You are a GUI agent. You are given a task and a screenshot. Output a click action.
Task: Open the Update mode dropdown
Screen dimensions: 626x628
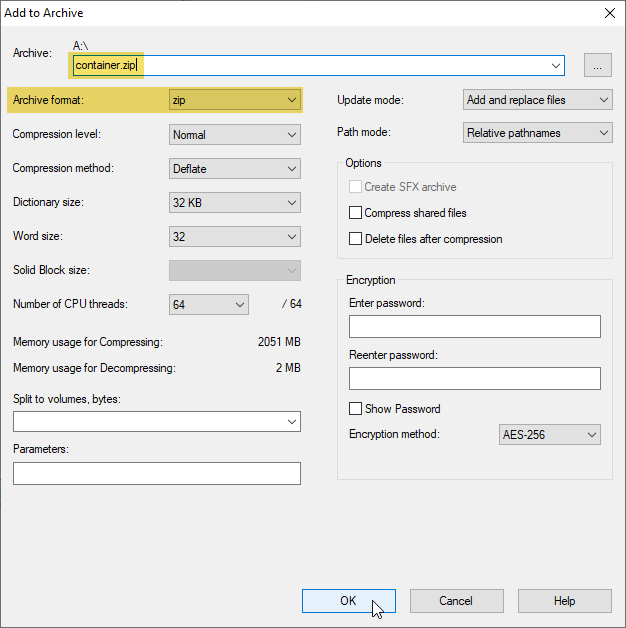[538, 100]
